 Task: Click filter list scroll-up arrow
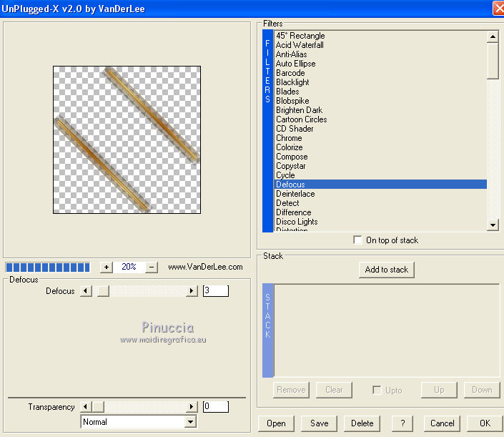coord(493,36)
